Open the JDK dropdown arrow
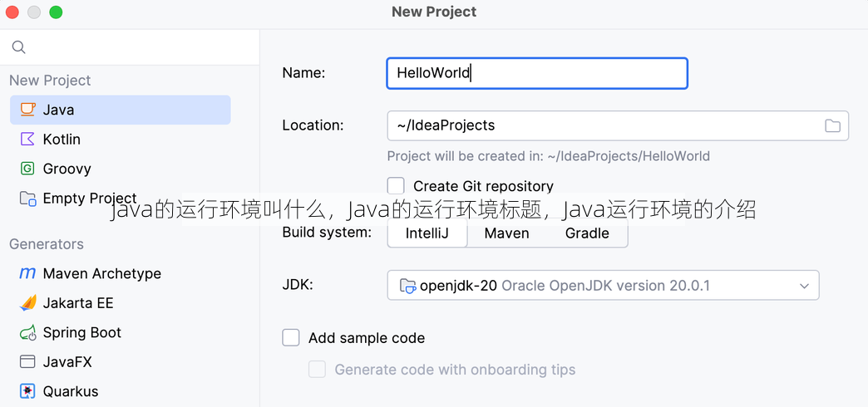The image size is (868, 407). pyautogui.click(x=804, y=286)
